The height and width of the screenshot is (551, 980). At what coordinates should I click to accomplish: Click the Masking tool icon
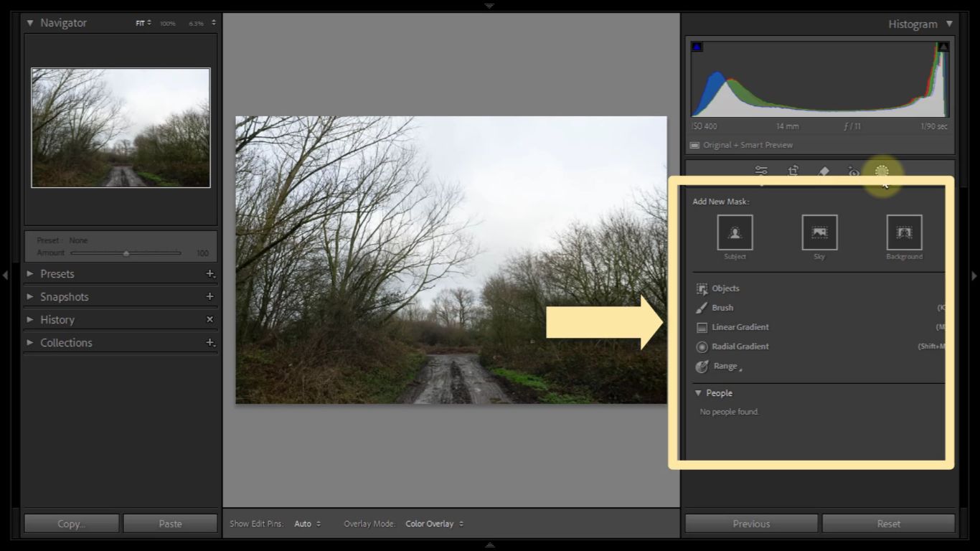point(882,171)
